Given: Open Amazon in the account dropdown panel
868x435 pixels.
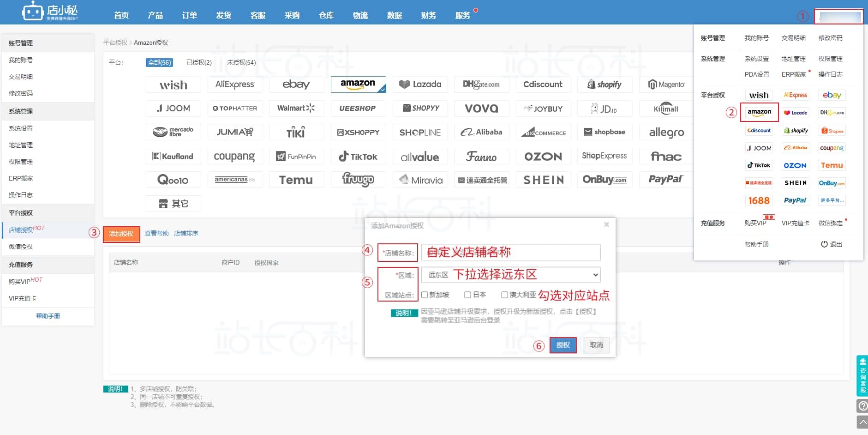Looking at the screenshot, I should tap(759, 112).
